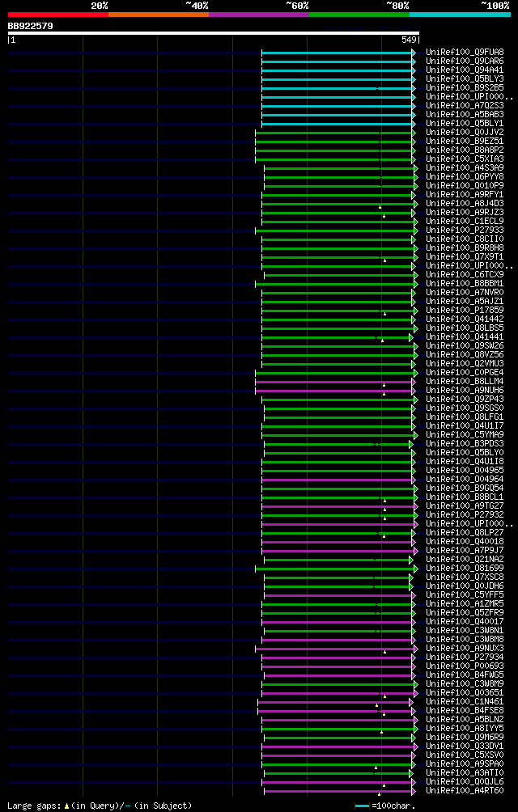Select label UniRef100_C5XIA3
Viewport: 518px width, 812px height.
[x=465, y=159]
